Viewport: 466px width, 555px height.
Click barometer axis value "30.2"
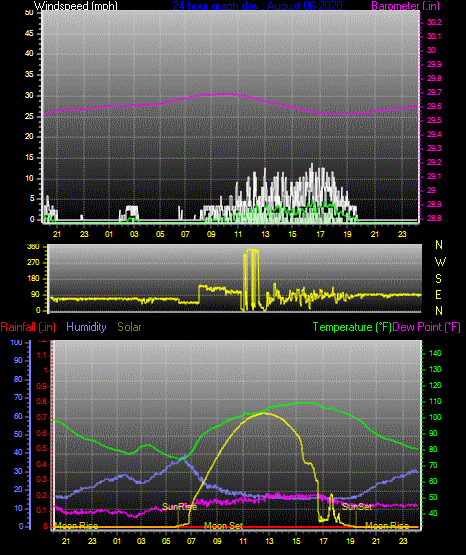point(434,22)
